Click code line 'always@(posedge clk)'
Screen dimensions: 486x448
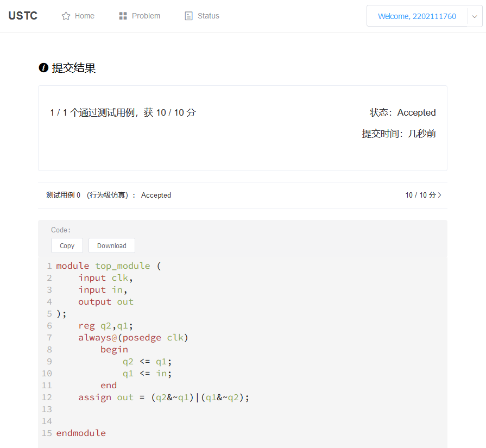pyautogui.click(x=133, y=338)
